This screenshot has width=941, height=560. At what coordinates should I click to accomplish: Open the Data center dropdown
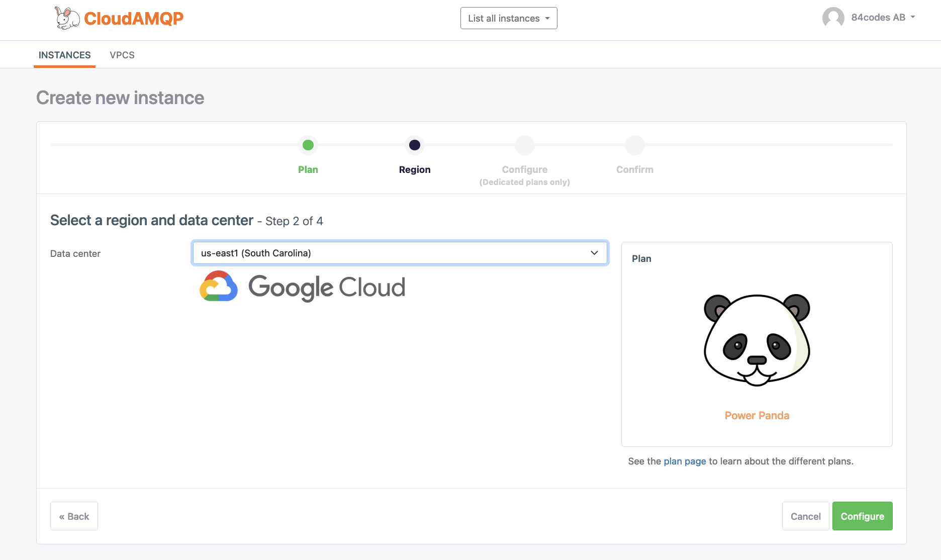pos(400,253)
